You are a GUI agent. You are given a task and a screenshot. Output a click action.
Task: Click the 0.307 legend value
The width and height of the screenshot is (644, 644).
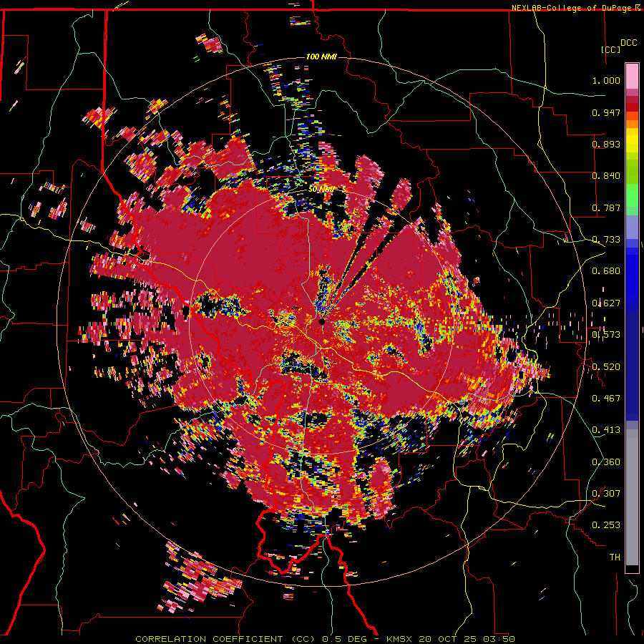tap(606, 493)
